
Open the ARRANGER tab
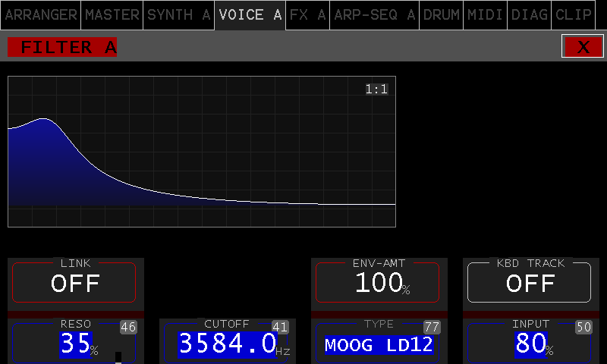(41, 15)
